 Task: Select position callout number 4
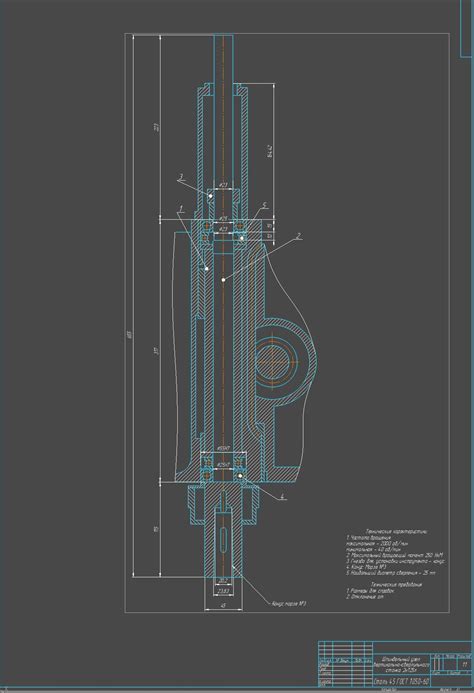click(x=282, y=497)
